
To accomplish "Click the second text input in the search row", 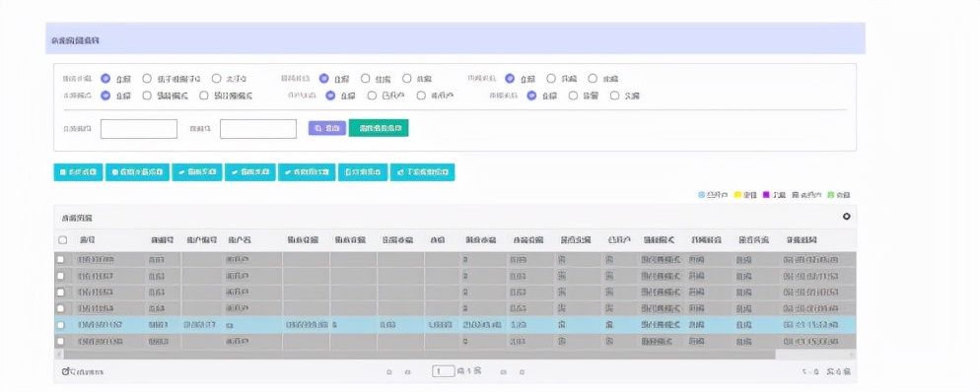I will [x=258, y=129].
